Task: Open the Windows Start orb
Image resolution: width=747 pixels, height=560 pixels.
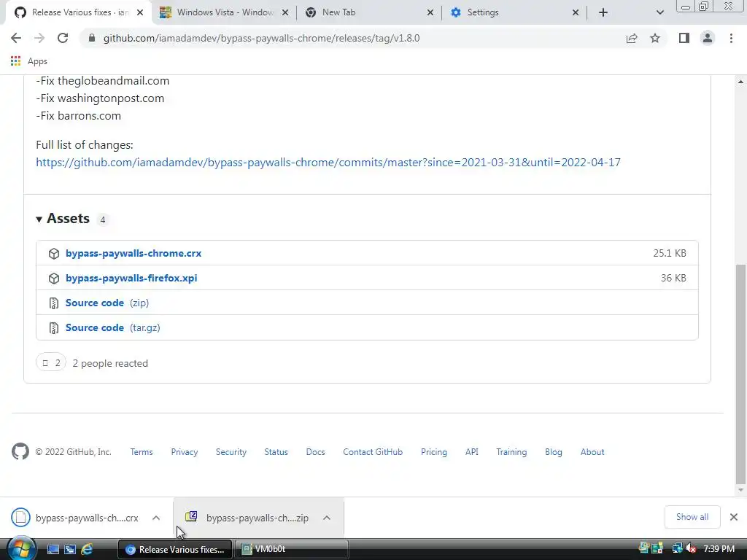Action: pyautogui.click(x=20, y=548)
